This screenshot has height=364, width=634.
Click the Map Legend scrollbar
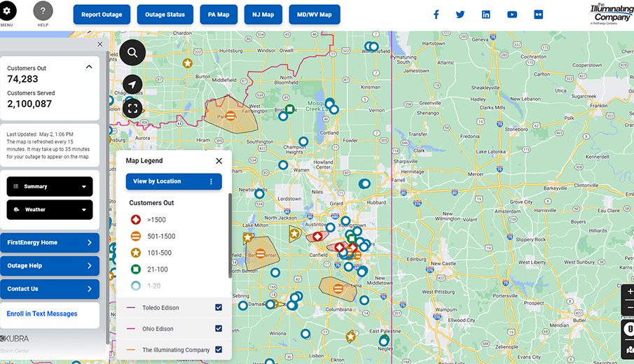pyautogui.click(x=230, y=234)
